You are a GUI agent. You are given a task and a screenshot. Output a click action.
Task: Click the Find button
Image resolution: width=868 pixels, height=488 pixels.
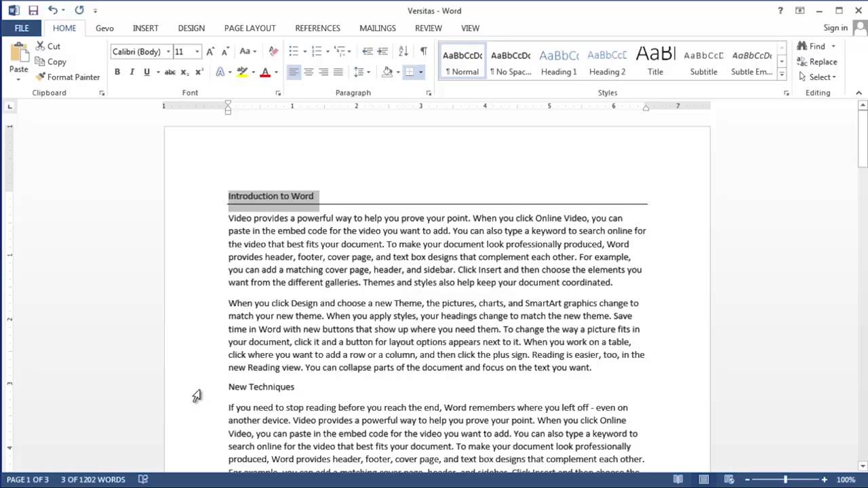click(811, 46)
